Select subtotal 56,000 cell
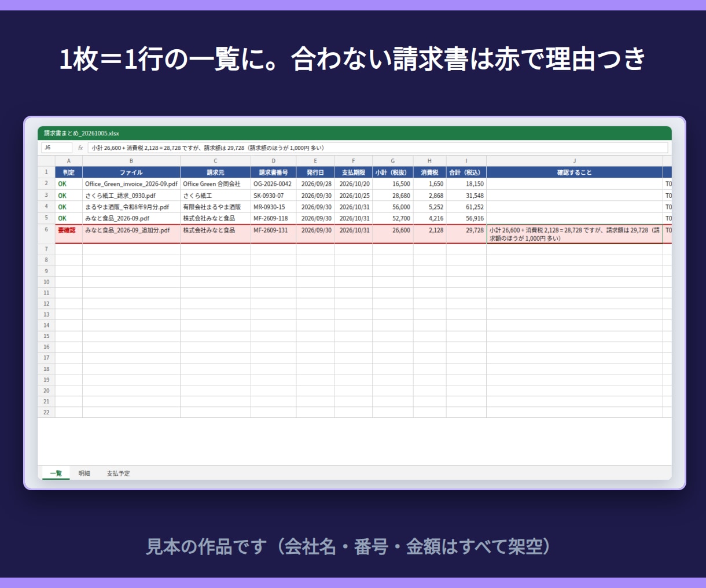Image resolution: width=706 pixels, height=588 pixels. pos(393,207)
